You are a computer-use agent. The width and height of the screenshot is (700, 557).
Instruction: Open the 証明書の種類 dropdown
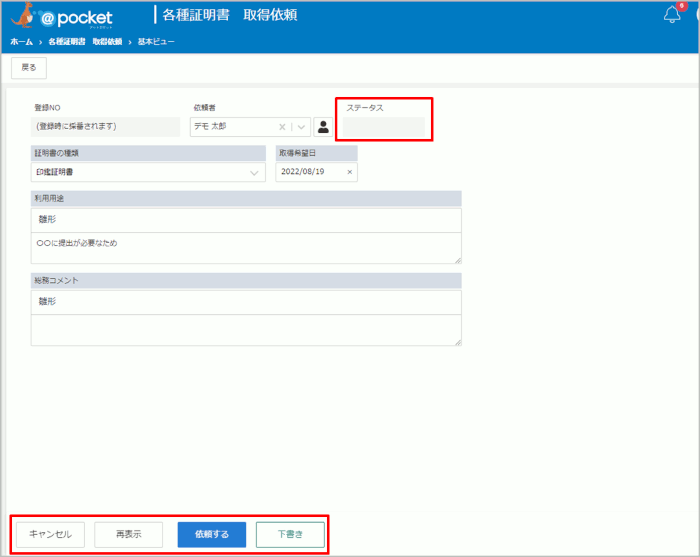(x=148, y=172)
